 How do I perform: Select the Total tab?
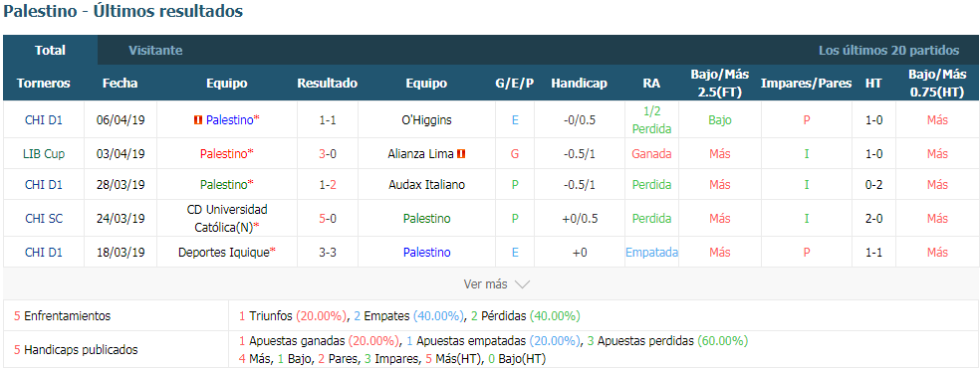(50, 51)
